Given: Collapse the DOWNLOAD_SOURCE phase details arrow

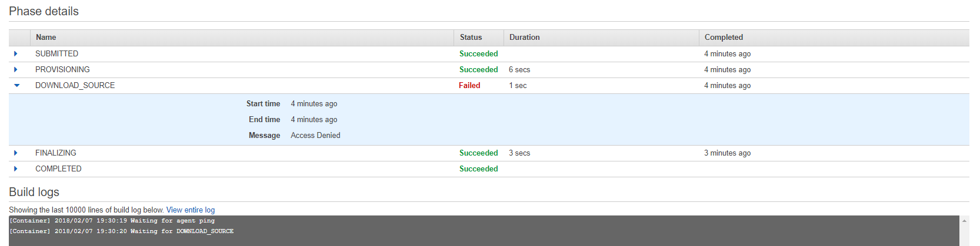Looking at the screenshot, I should 16,85.
